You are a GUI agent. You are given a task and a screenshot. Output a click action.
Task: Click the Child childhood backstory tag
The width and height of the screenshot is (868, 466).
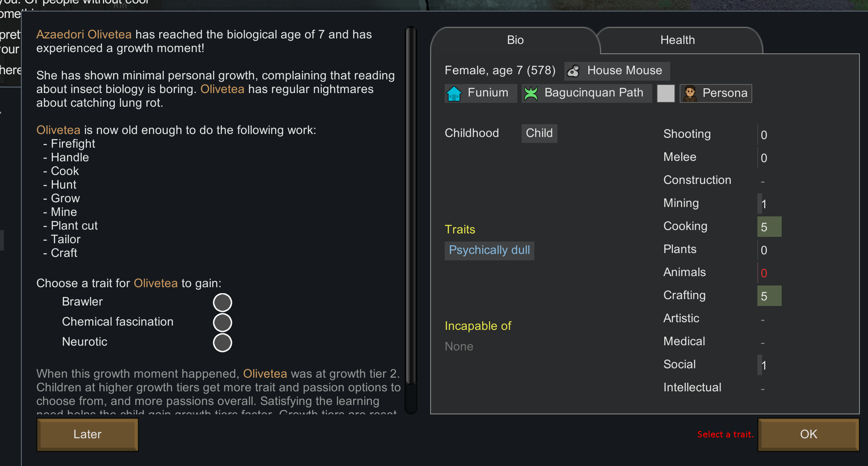click(539, 133)
